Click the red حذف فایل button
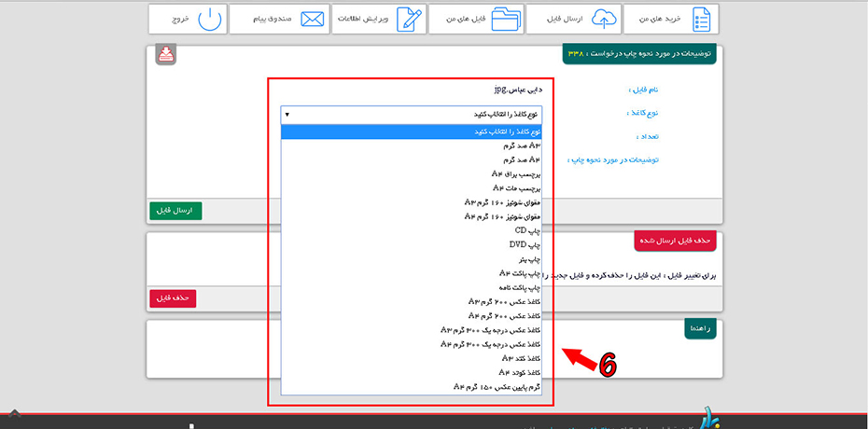 (x=173, y=298)
